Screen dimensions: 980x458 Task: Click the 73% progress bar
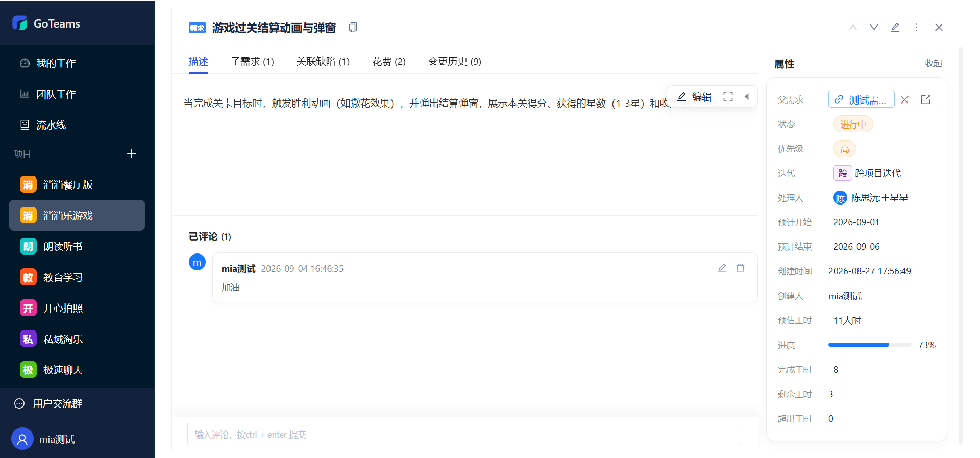click(x=869, y=345)
